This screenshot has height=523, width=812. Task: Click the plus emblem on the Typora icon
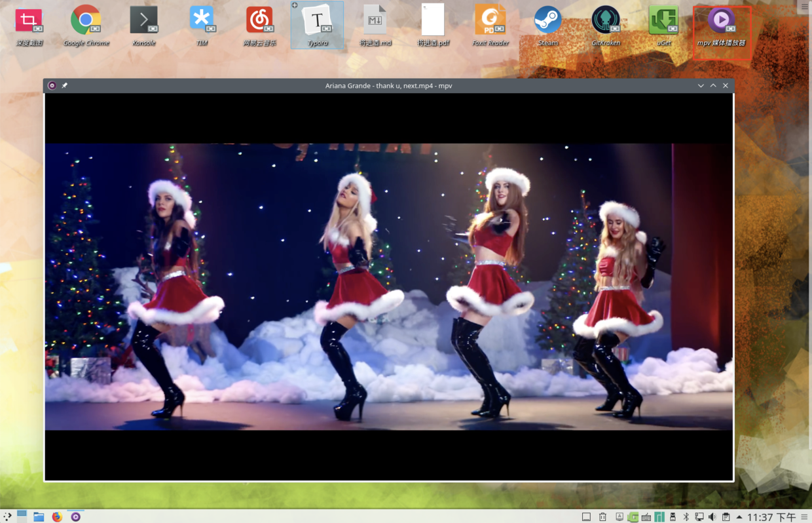(x=295, y=5)
